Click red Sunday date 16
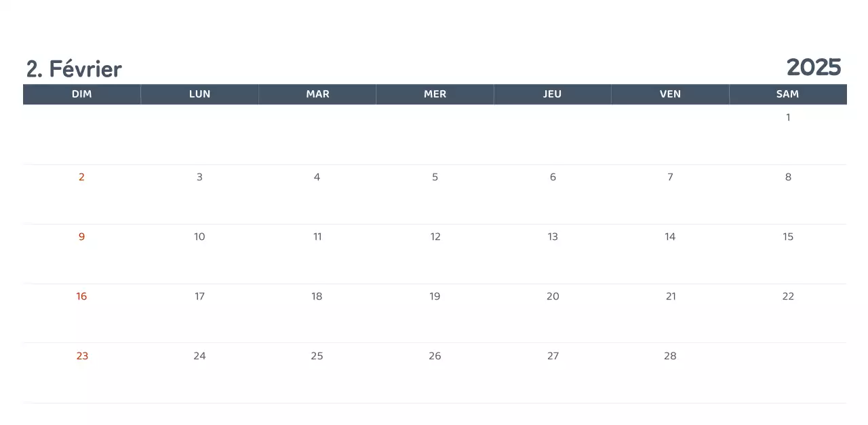The height and width of the screenshot is (425, 868). (x=81, y=296)
